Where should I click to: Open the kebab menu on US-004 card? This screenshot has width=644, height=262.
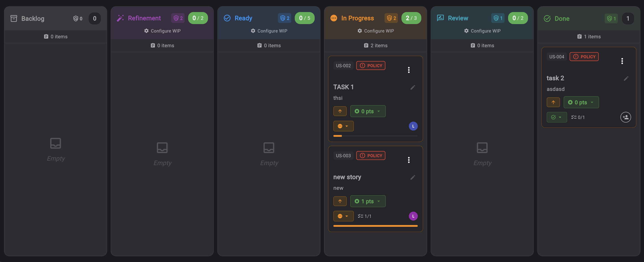tap(622, 61)
